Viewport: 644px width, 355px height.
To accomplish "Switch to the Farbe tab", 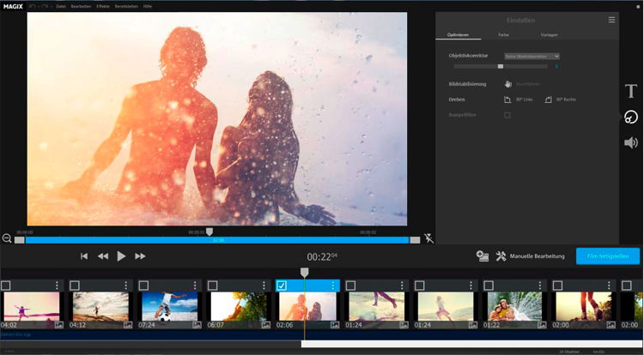I will tap(503, 34).
